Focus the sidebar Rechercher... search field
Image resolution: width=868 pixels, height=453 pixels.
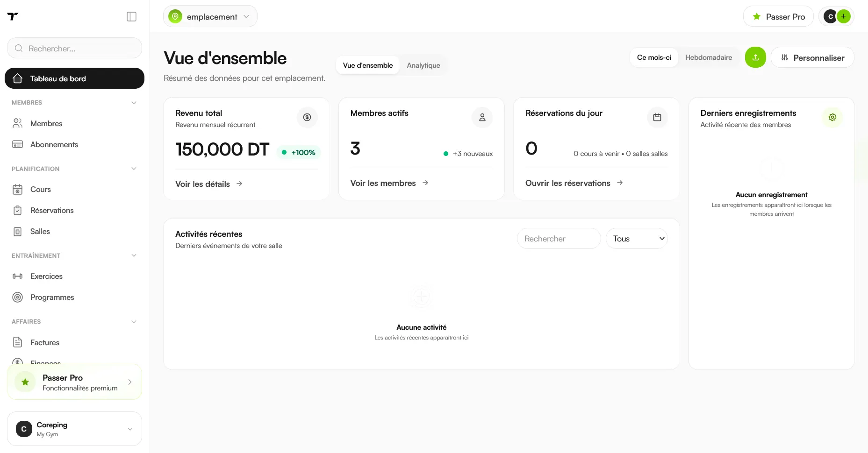[75, 48]
